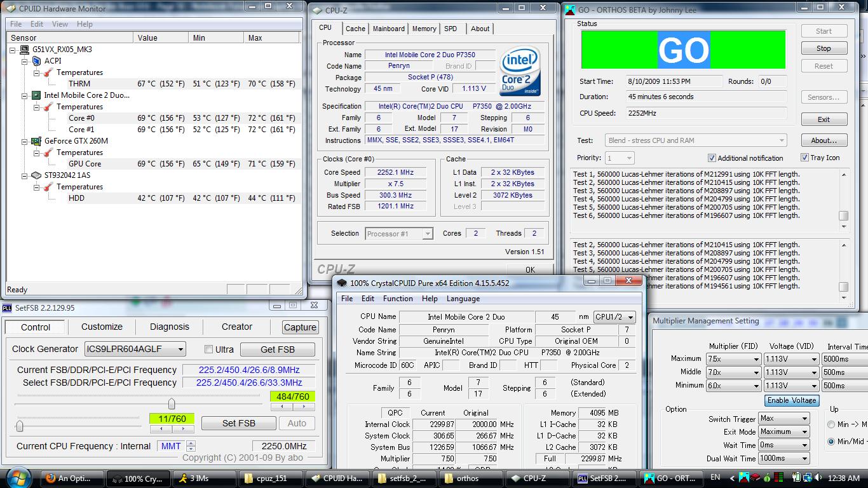Click the upper ORTHOS log scrollbar
868x488 pixels.
point(843,200)
